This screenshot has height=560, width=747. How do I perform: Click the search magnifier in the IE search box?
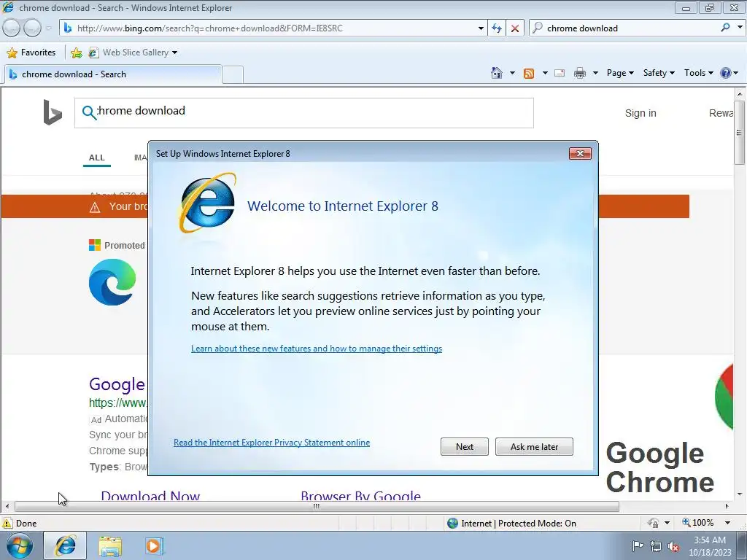click(x=725, y=28)
